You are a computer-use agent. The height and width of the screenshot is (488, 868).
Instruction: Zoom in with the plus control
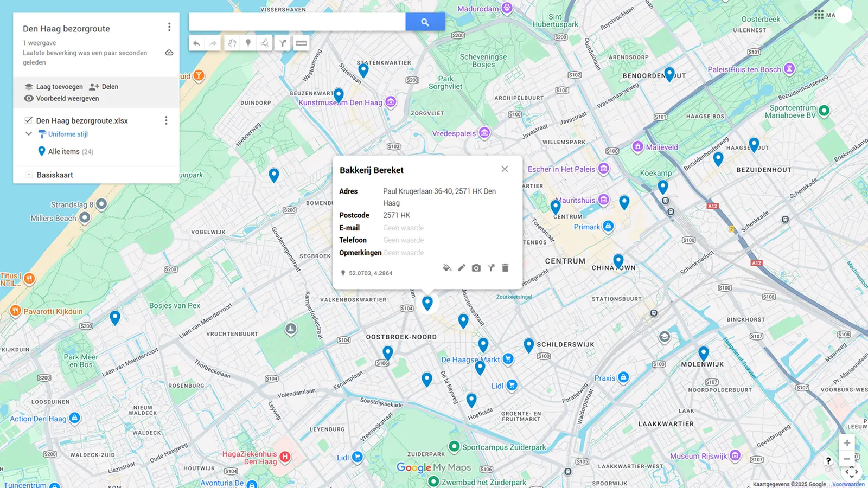tap(847, 442)
